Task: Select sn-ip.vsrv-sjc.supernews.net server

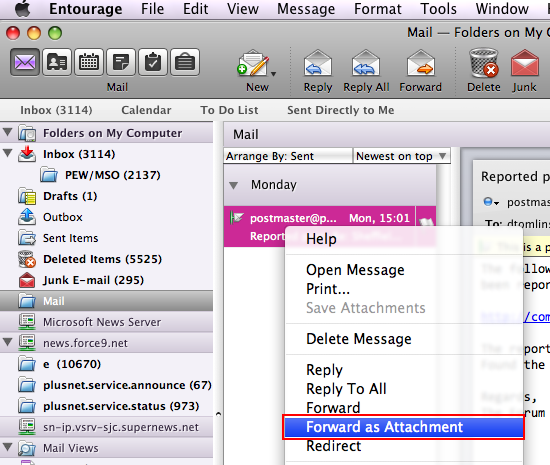Action: point(106,427)
